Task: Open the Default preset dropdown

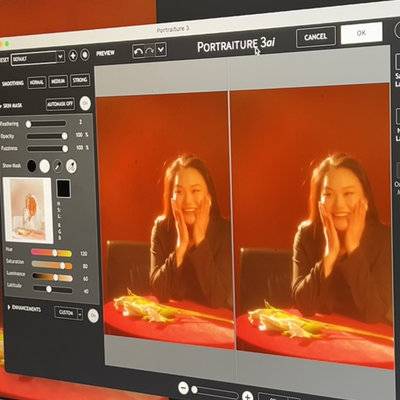Action: click(x=37, y=58)
